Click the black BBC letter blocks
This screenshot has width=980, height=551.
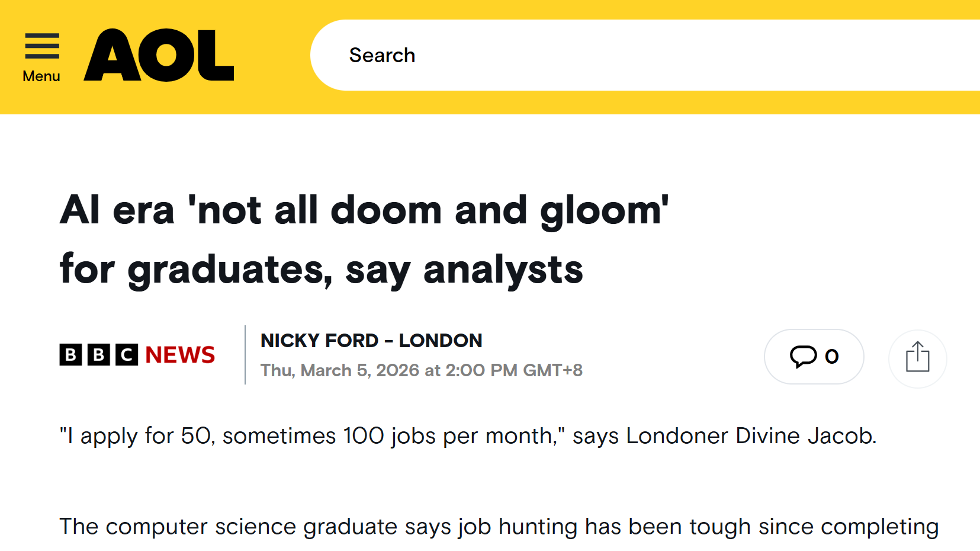[x=98, y=355]
